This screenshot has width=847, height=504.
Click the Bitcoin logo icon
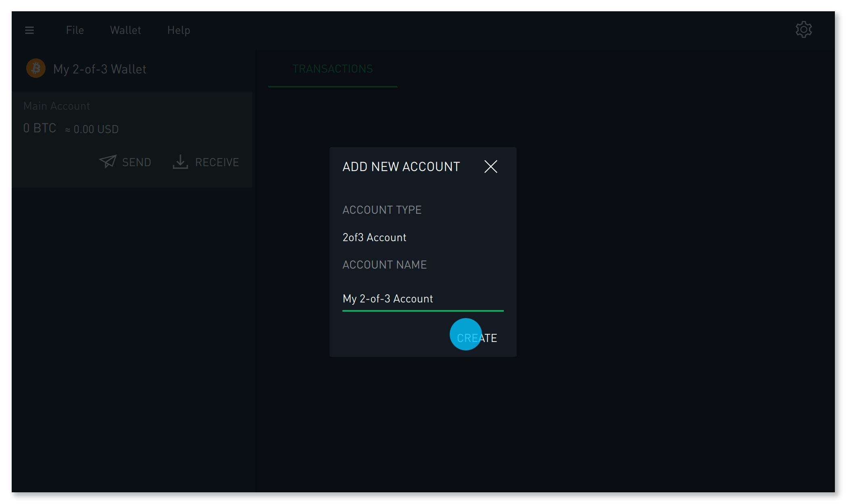pyautogui.click(x=36, y=69)
